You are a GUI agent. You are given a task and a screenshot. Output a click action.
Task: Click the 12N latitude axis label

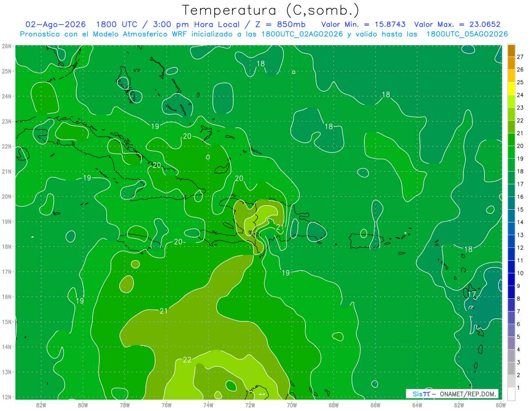tap(7, 397)
